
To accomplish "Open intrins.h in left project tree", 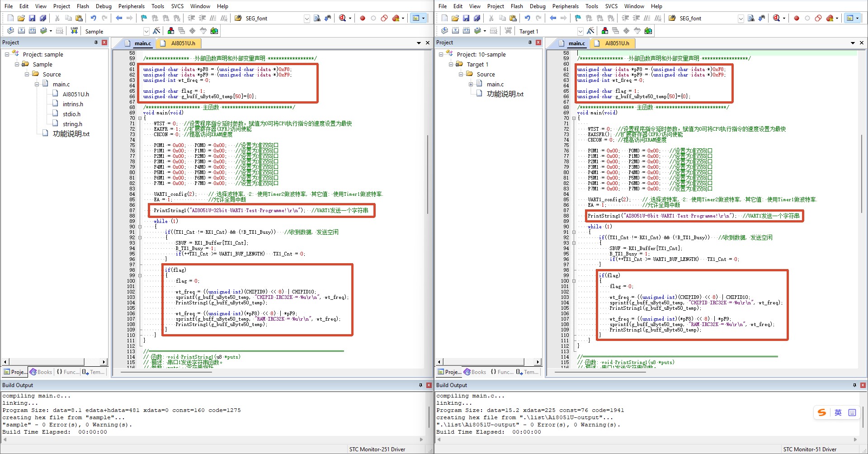I will click(x=73, y=104).
